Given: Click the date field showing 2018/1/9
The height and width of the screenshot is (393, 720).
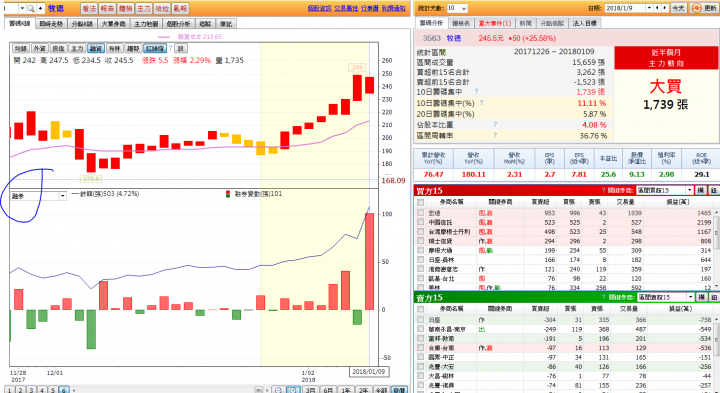Looking at the screenshot, I should pos(625,8).
